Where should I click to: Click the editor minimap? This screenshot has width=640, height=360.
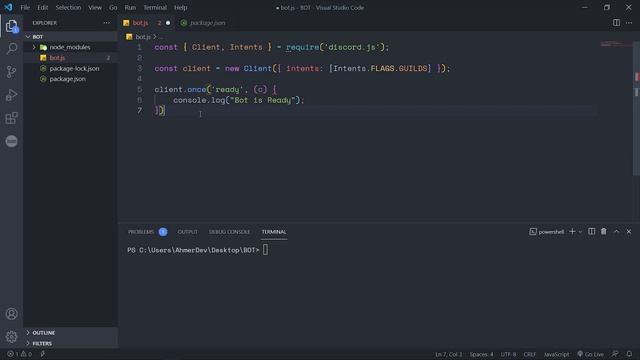tap(616, 44)
